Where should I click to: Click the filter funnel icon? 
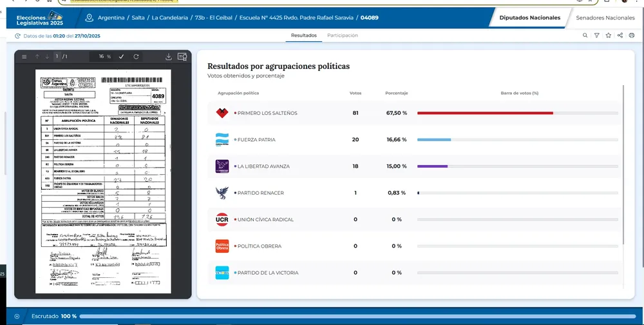coord(597,35)
